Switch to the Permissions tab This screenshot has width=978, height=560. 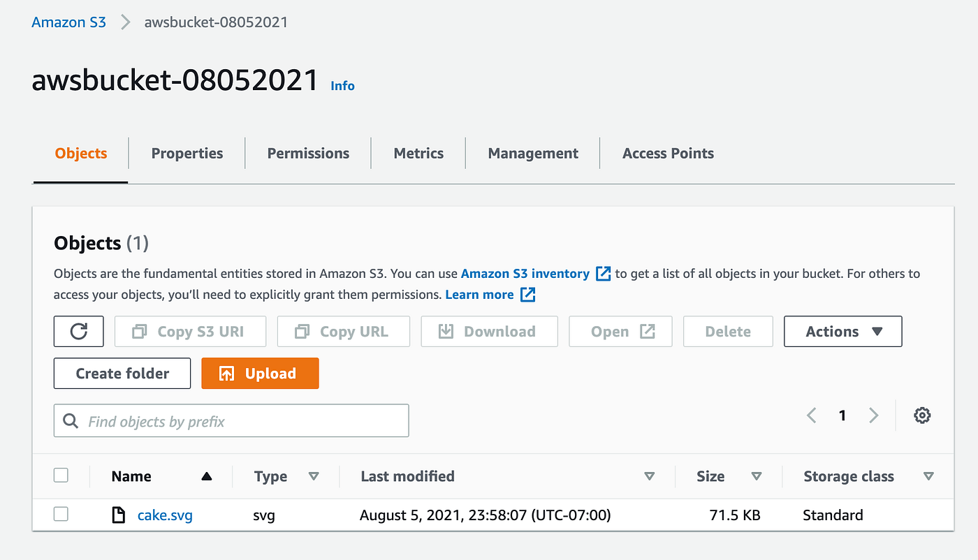[308, 153]
